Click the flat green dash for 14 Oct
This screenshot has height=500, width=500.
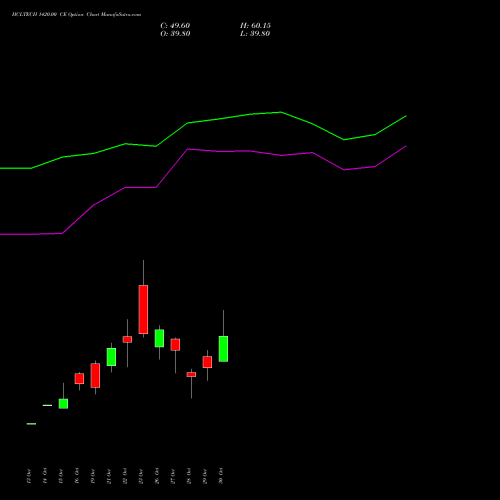(47, 405)
